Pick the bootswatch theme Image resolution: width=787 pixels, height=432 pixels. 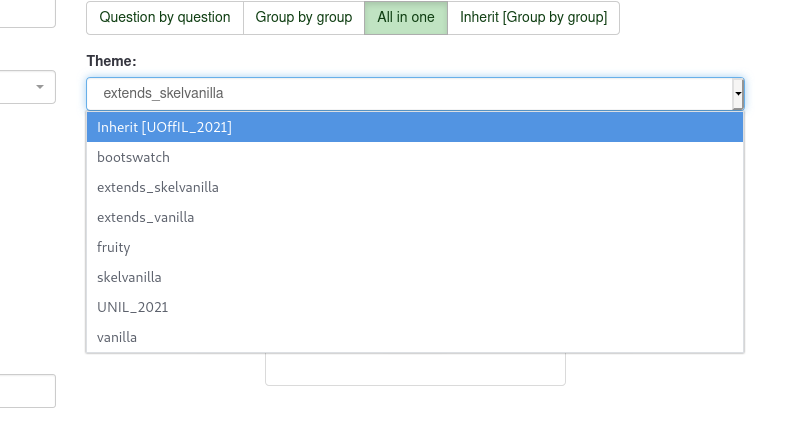(x=415, y=157)
